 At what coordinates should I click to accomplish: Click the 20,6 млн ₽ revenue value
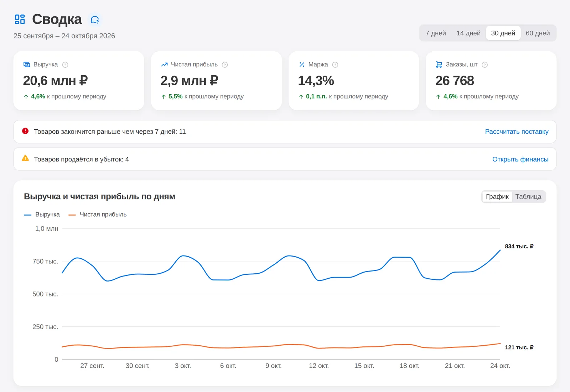[55, 81]
